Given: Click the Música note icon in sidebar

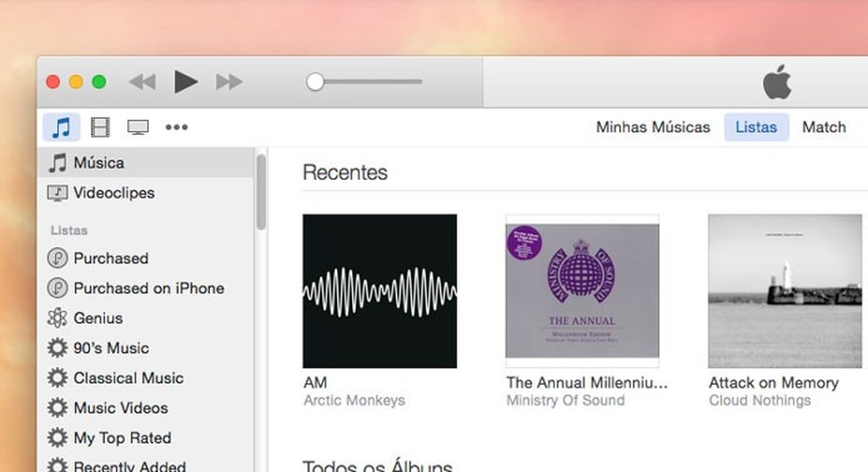Looking at the screenshot, I should pyautogui.click(x=57, y=162).
